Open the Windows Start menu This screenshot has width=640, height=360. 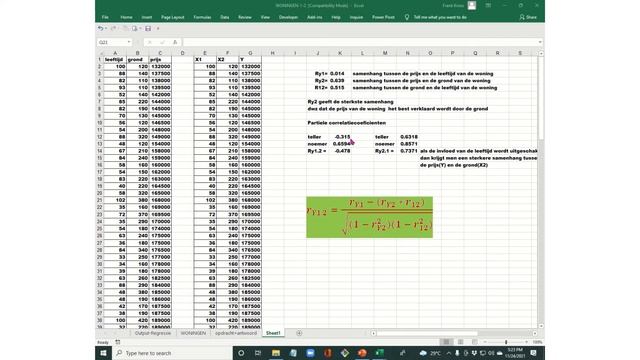click(103, 353)
